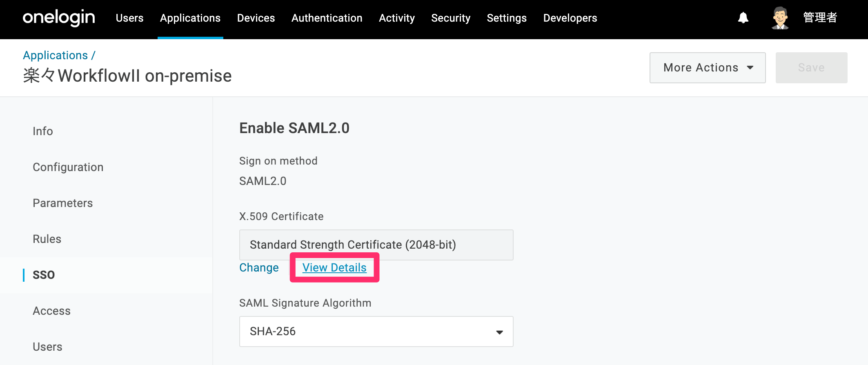Click the administrator avatar picture
This screenshot has width=868, height=365.
tap(780, 18)
